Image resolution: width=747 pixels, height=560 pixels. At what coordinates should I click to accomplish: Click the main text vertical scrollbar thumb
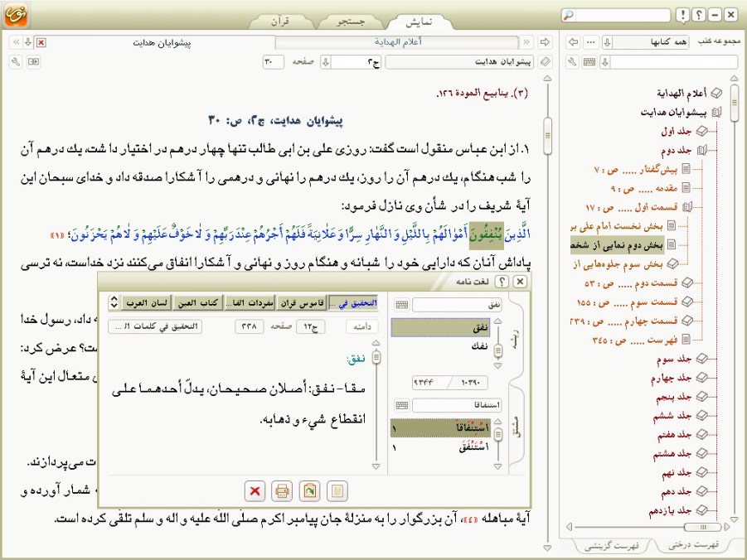tap(547, 136)
